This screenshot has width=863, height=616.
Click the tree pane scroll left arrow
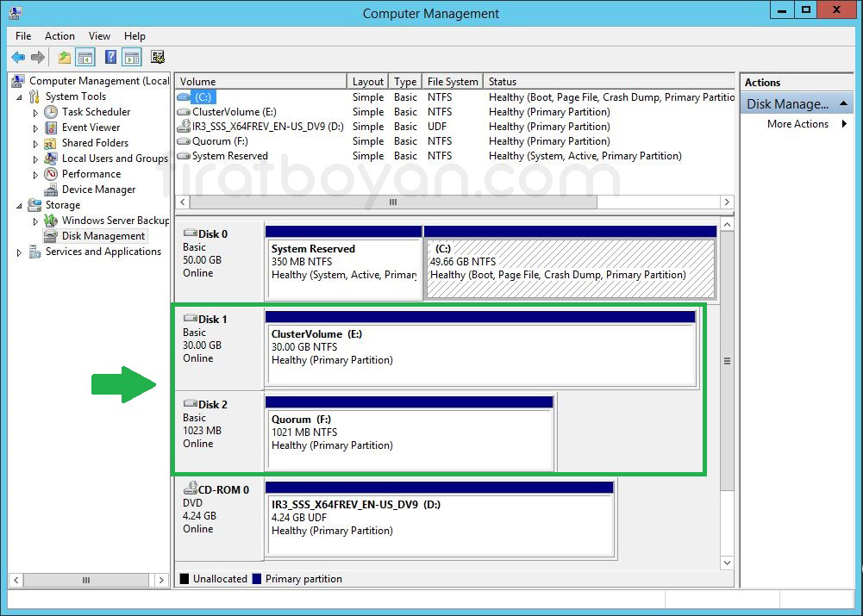(x=16, y=581)
